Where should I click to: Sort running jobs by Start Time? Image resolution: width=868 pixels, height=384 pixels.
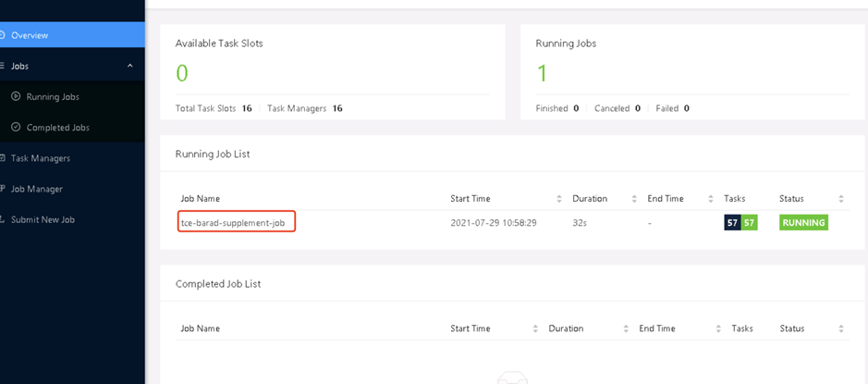[x=559, y=198]
